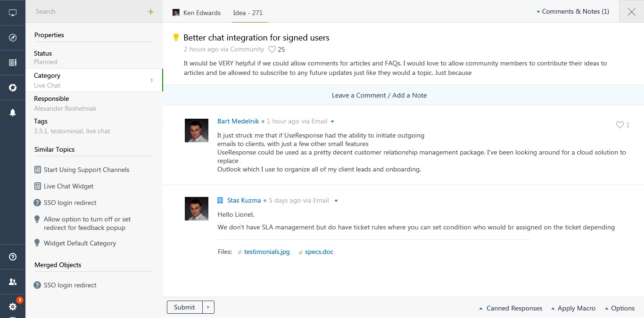
Task: Open the help question mark sidebar icon
Action: [x=13, y=257]
